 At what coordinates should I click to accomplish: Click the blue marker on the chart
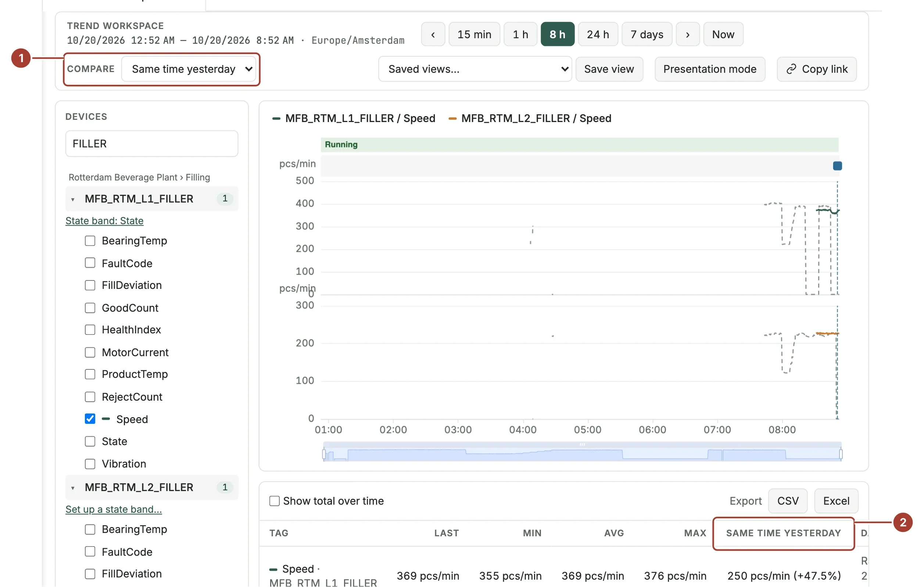[x=837, y=166]
